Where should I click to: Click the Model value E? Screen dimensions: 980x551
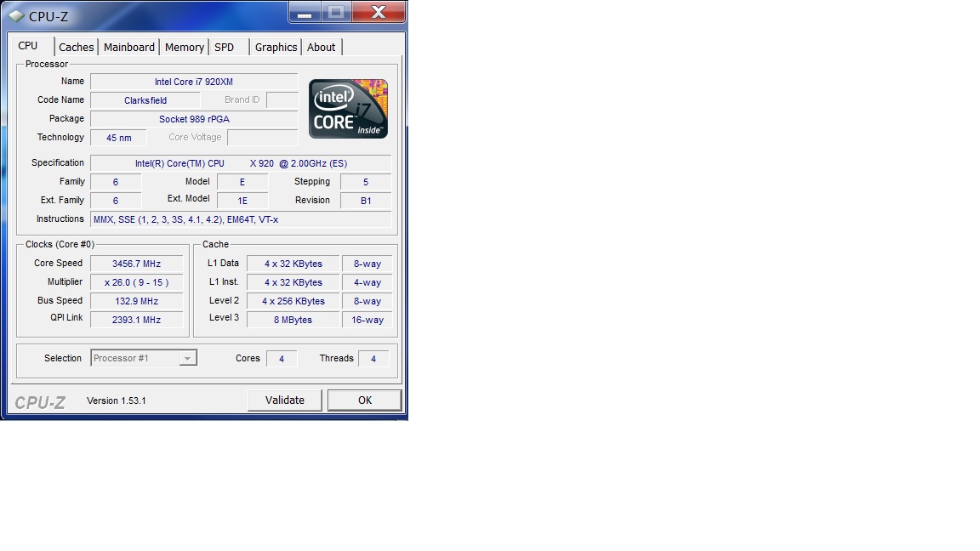242,183
